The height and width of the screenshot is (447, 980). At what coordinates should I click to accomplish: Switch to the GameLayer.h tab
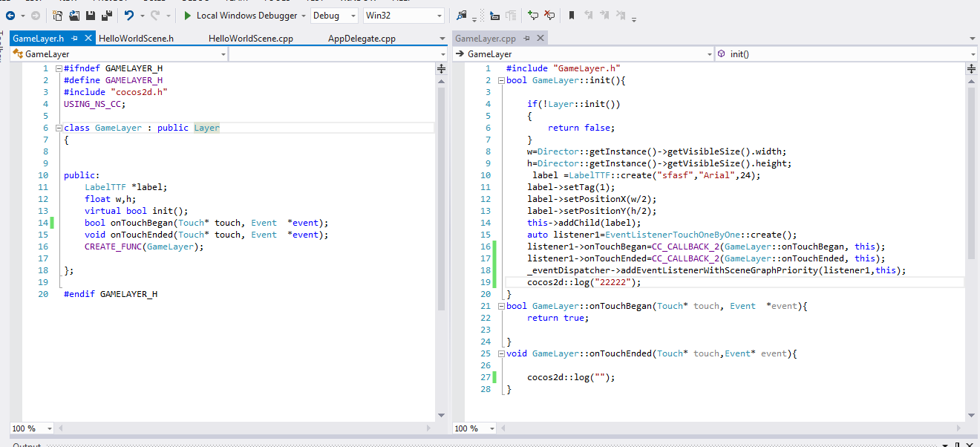coord(39,39)
